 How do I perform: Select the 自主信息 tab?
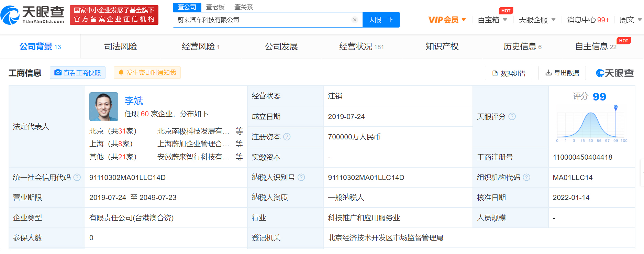tap(596, 46)
